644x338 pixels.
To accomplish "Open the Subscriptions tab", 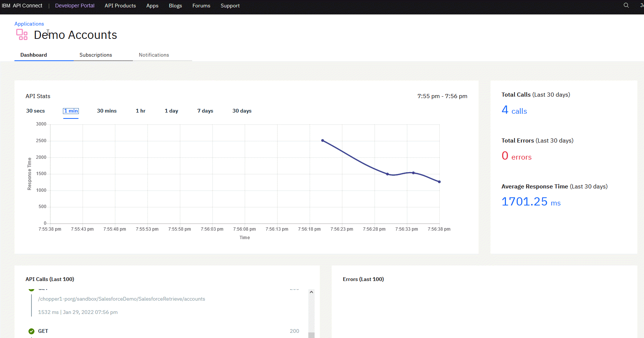I will (x=95, y=55).
